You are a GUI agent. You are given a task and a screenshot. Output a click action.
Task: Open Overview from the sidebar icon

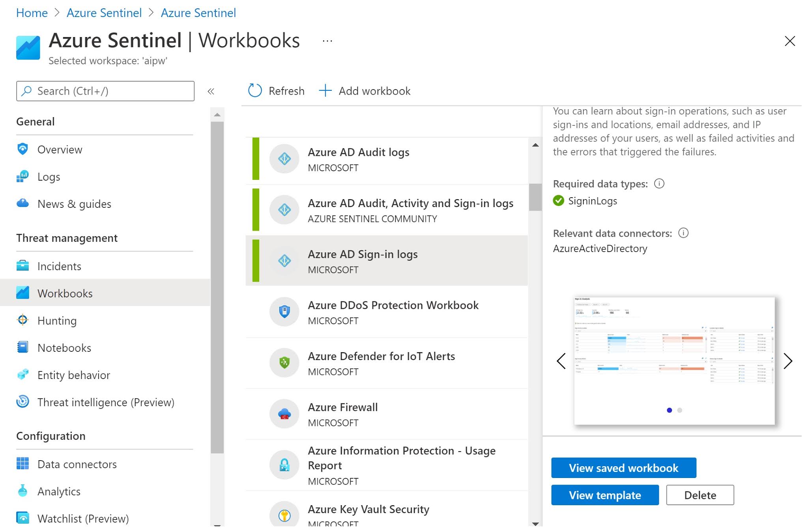click(x=23, y=149)
